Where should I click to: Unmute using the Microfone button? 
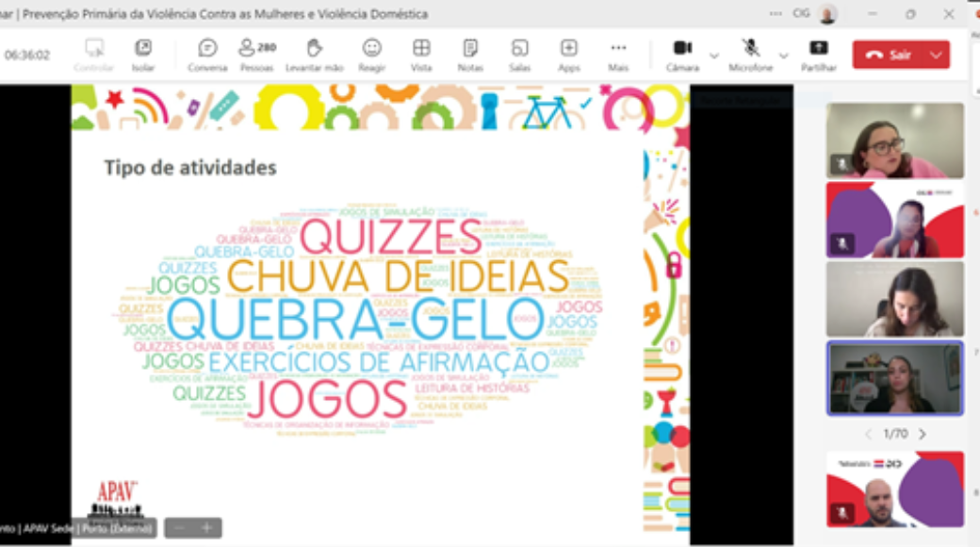pos(750,54)
